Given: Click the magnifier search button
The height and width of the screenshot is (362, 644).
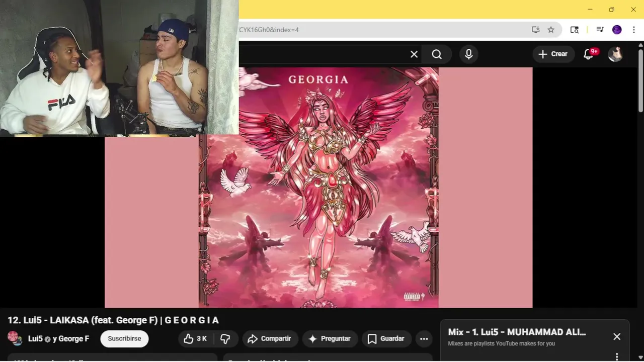Looking at the screenshot, I should pyautogui.click(x=437, y=54).
